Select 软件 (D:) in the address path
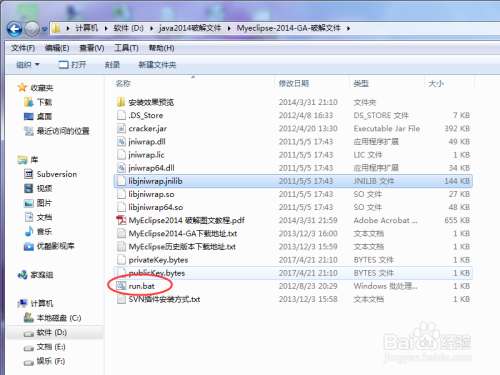Screen dimensions: 500x375 (x=128, y=28)
